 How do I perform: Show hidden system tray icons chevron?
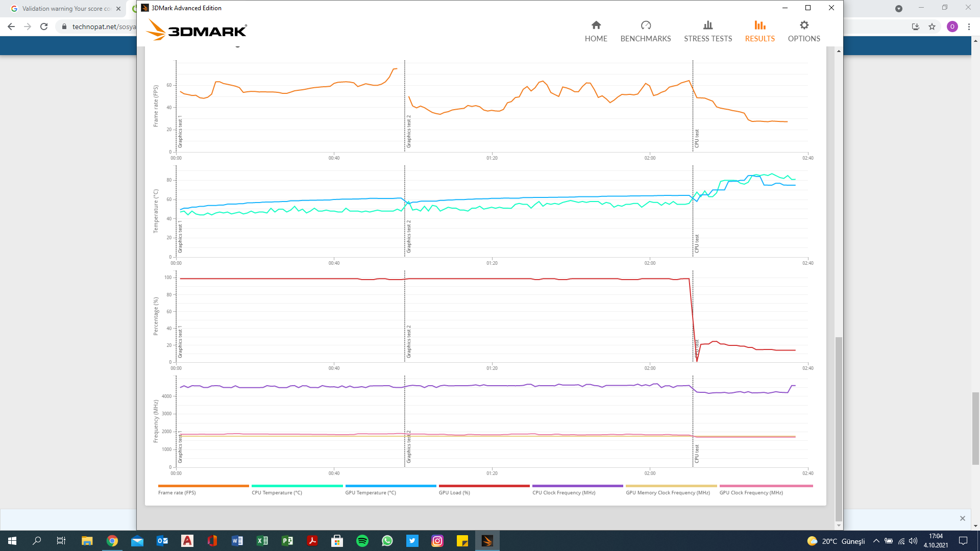click(876, 541)
